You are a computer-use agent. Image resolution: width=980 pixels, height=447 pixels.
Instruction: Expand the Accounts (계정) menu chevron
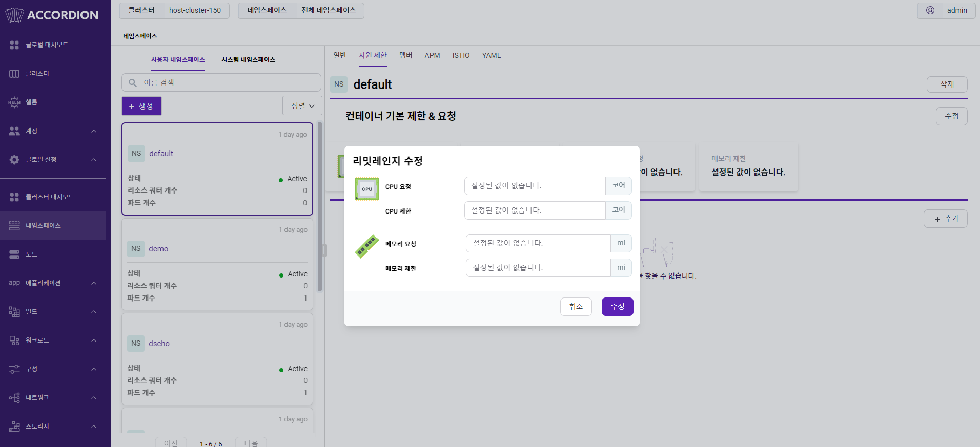tap(94, 131)
